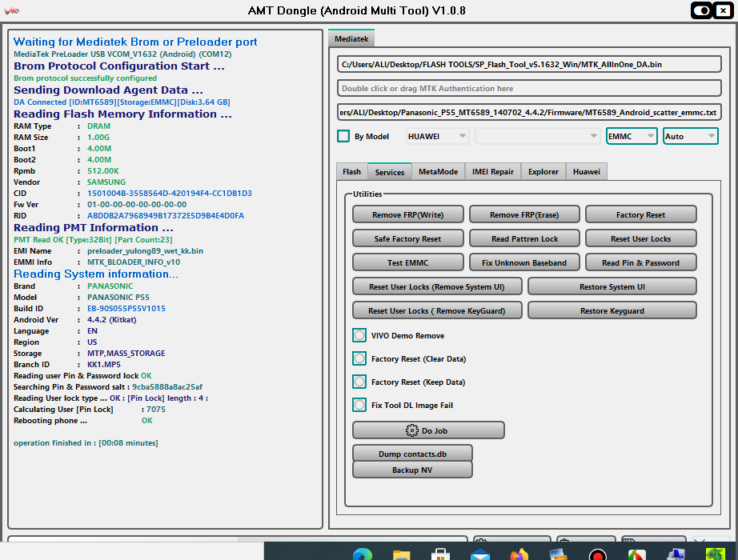
Task: Launch Firefox from the taskbar
Action: pos(519,554)
